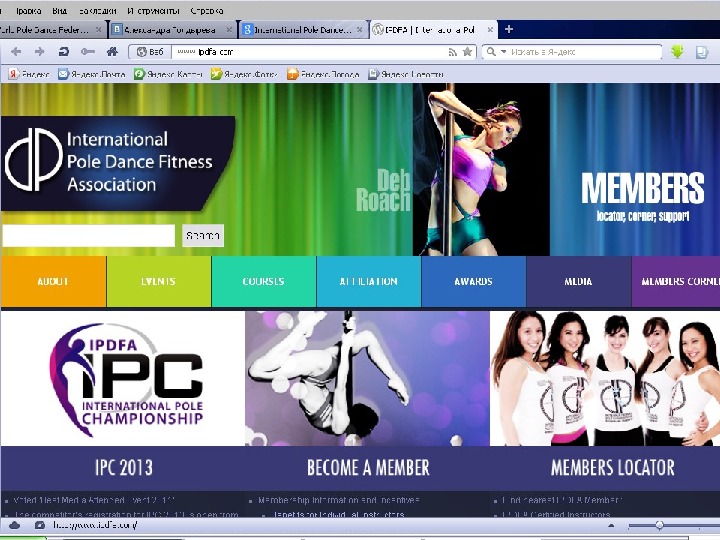Image resolution: width=720 pixels, height=540 pixels.
Task: Click the IPDFA logo banner
Action: coord(118,163)
